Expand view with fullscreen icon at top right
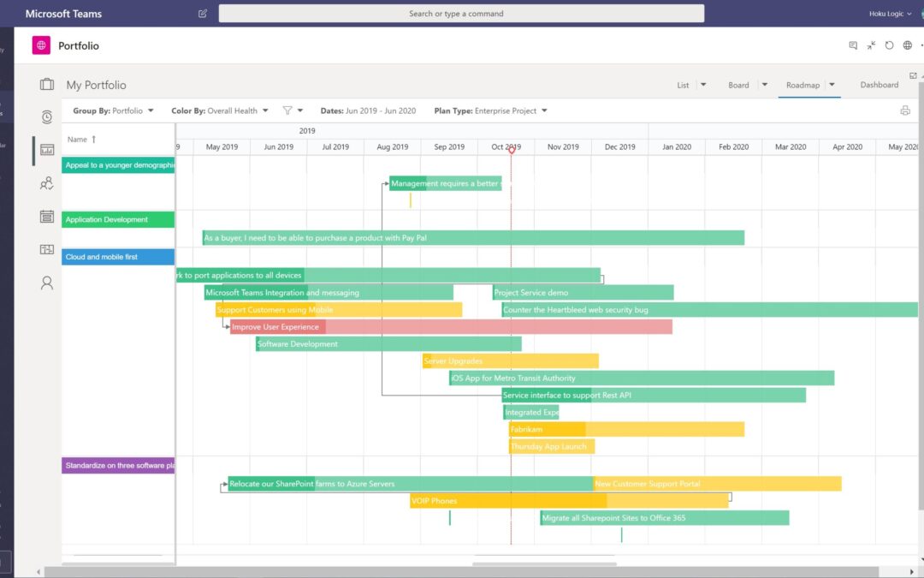This screenshot has height=578, width=924. coord(913,75)
